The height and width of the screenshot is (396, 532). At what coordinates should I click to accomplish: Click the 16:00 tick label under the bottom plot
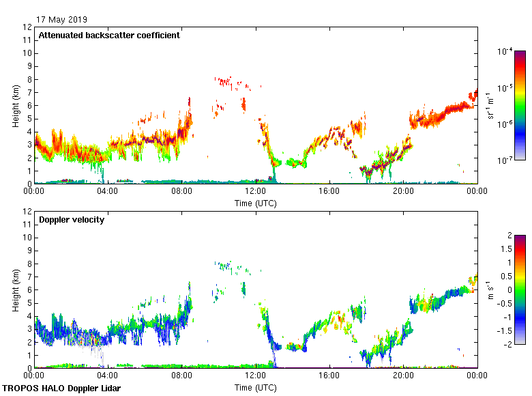click(329, 376)
